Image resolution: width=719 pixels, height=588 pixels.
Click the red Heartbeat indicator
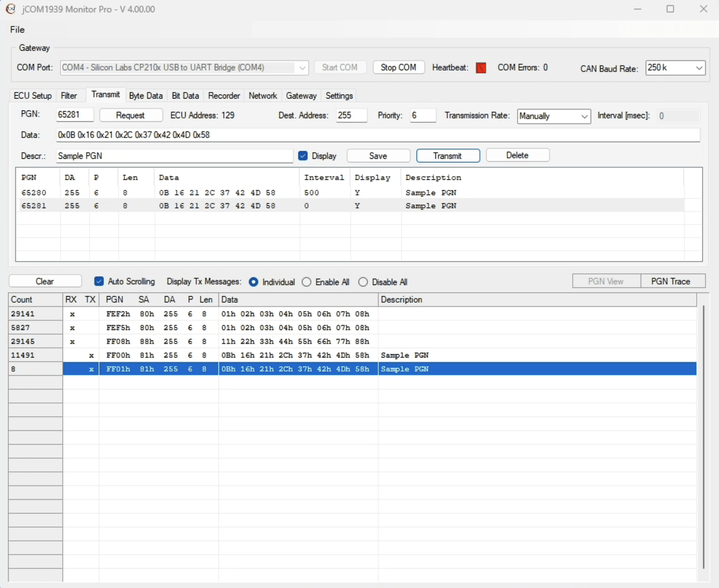click(x=481, y=68)
